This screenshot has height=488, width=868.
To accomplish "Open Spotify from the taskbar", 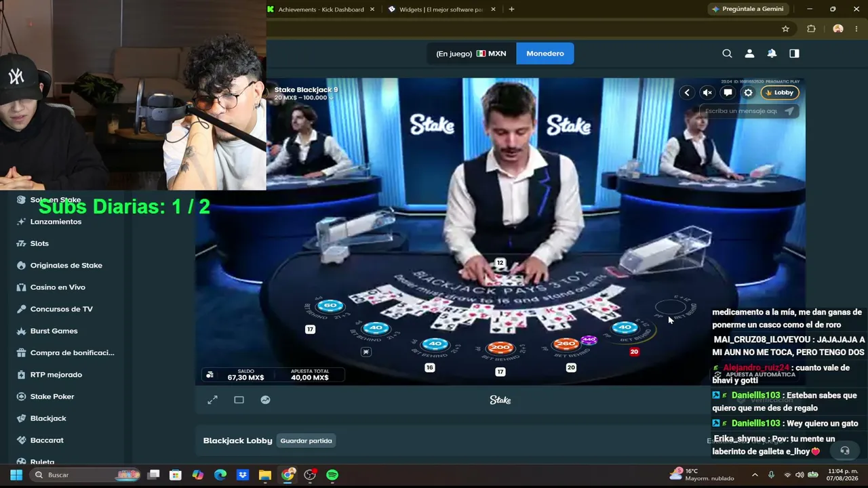I will point(332,475).
